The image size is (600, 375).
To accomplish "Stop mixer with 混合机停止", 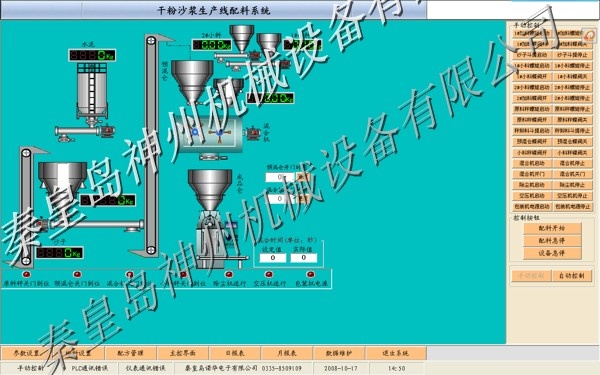I will point(572,163).
